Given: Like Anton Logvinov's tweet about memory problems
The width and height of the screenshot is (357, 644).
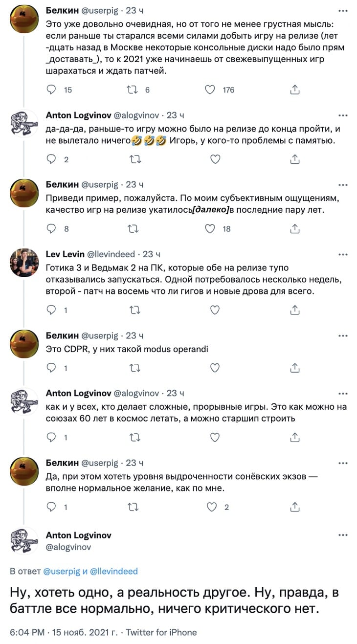Looking at the screenshot, I should coord(214,159).
